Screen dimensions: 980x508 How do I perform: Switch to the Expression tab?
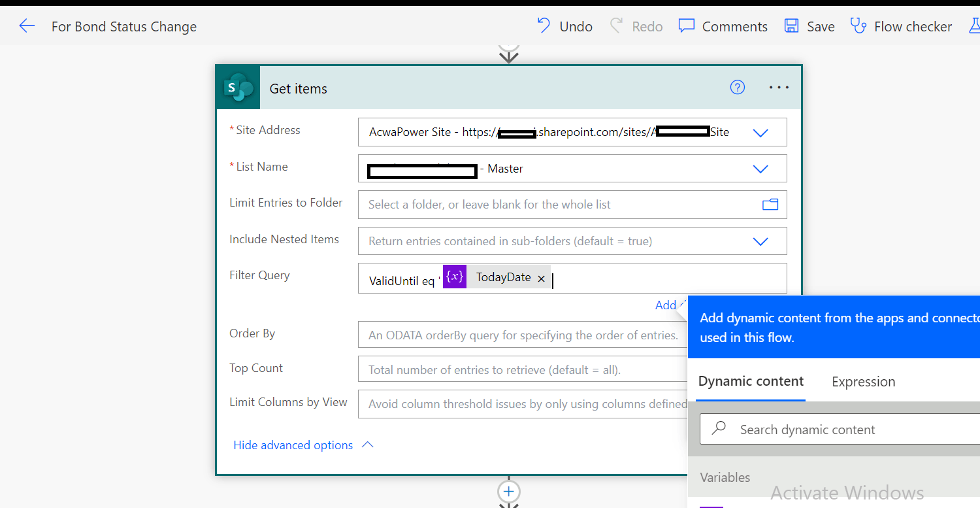[863, 382]
